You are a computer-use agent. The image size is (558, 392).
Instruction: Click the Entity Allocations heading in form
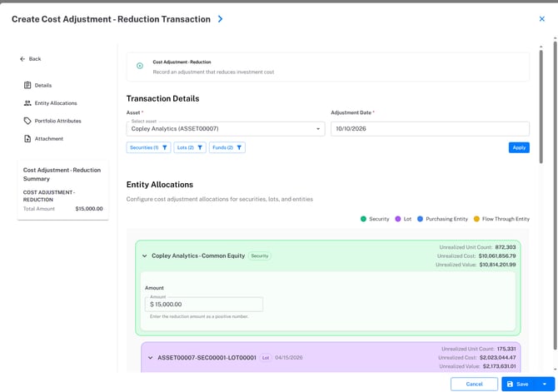(x=160, y=185)
